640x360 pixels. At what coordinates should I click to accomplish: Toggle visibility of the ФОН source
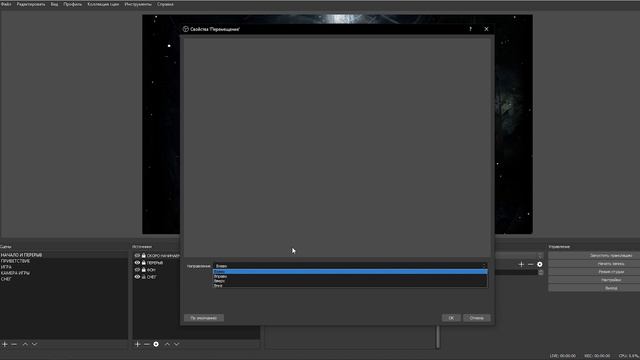(137, 270)
